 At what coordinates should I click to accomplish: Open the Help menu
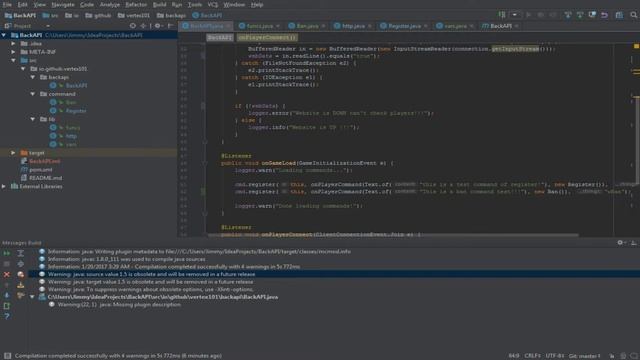[257, 4]
